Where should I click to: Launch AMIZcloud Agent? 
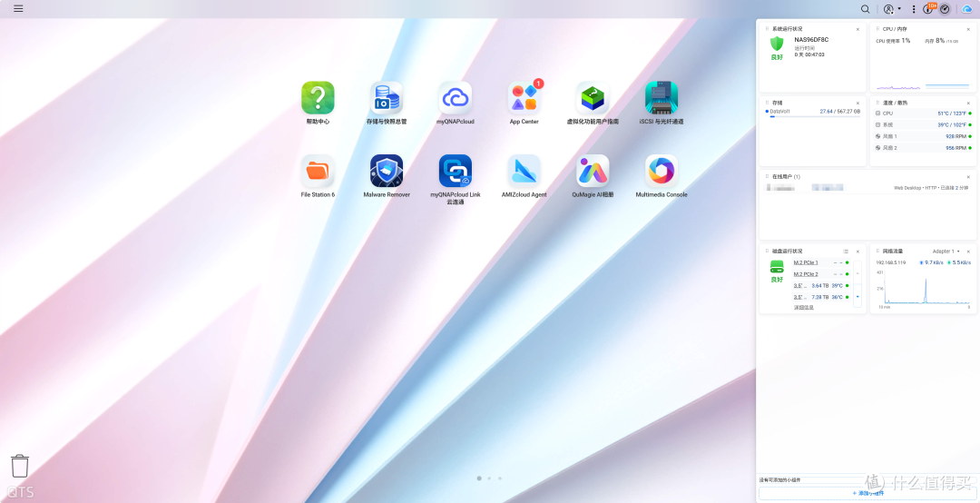pyautogui.click(x=524, y=176)
